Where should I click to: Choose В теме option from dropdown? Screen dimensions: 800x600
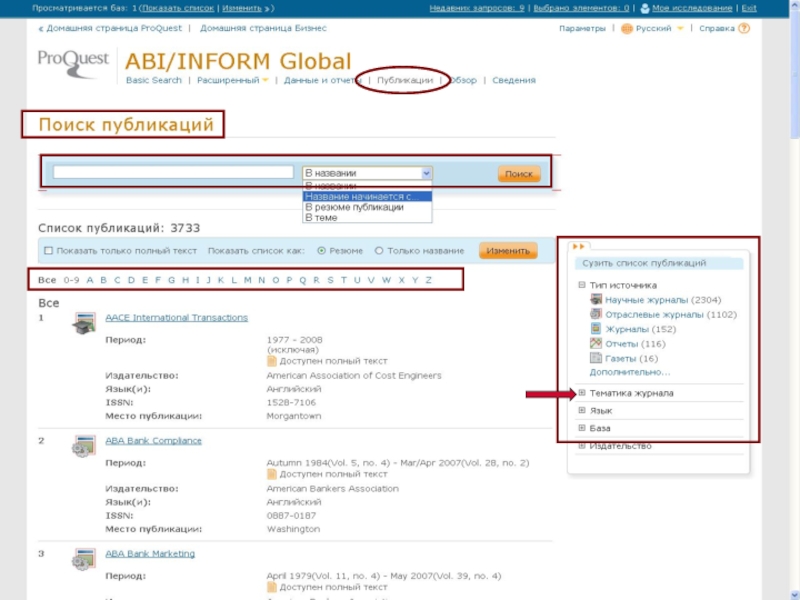click(x=367, y=217)
